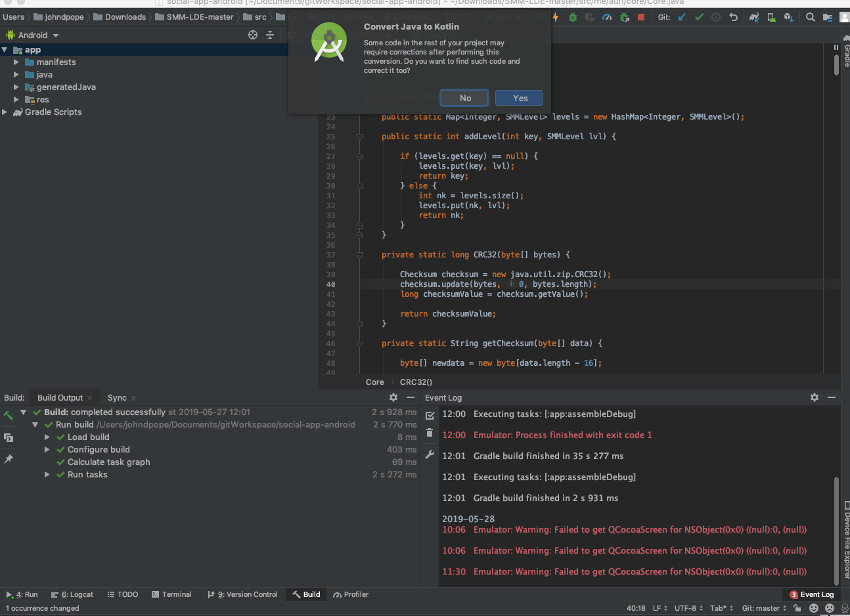Open the Event Log button in status bar
Viewport: 850px width, 616px height.
tap(812, 594)
